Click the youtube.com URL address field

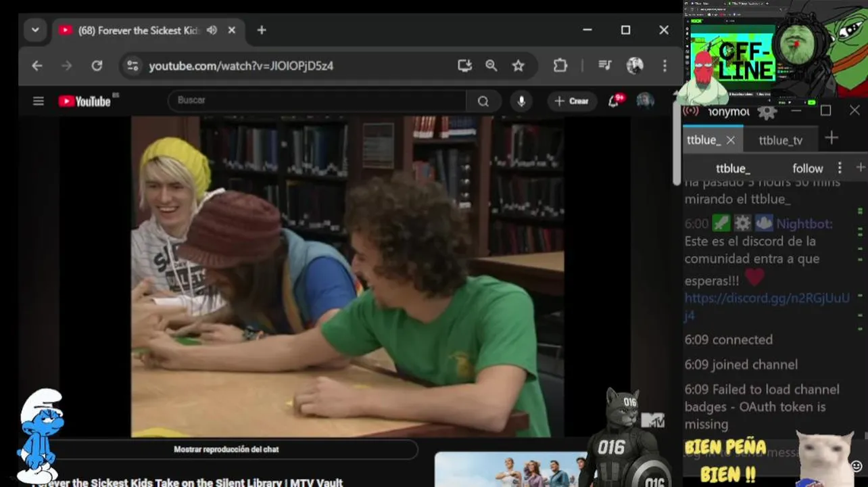tap(241, 66)
